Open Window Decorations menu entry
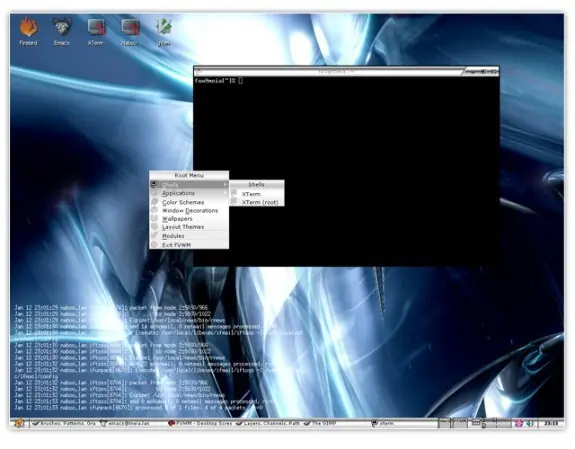The image size is (575, 449). click(189, 211)
